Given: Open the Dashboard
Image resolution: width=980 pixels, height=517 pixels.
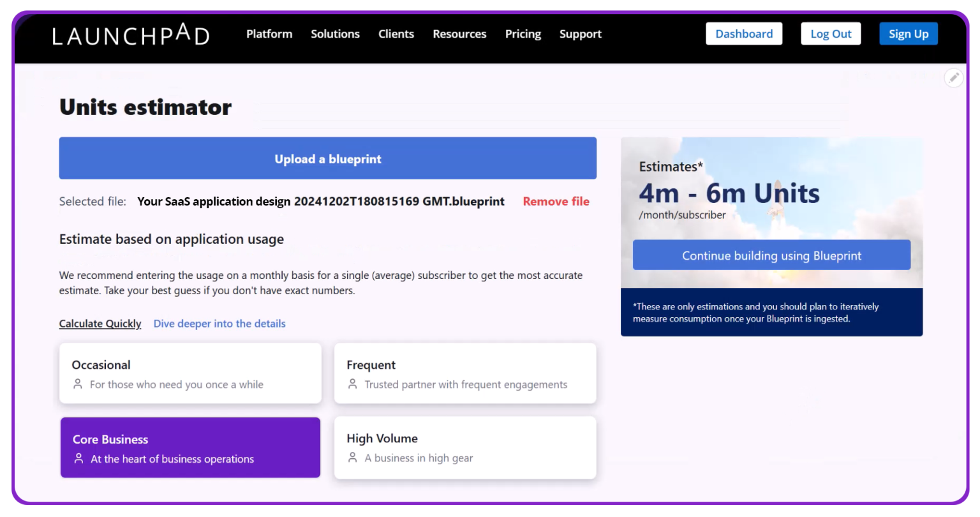Looking at the screenshot, I should point(744,33).
